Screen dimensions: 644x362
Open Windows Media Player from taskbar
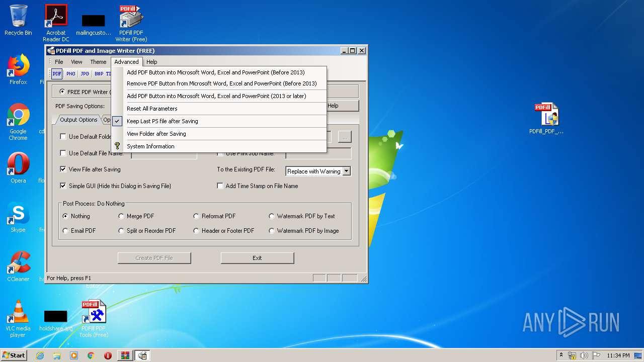click(x=74, y=355)
